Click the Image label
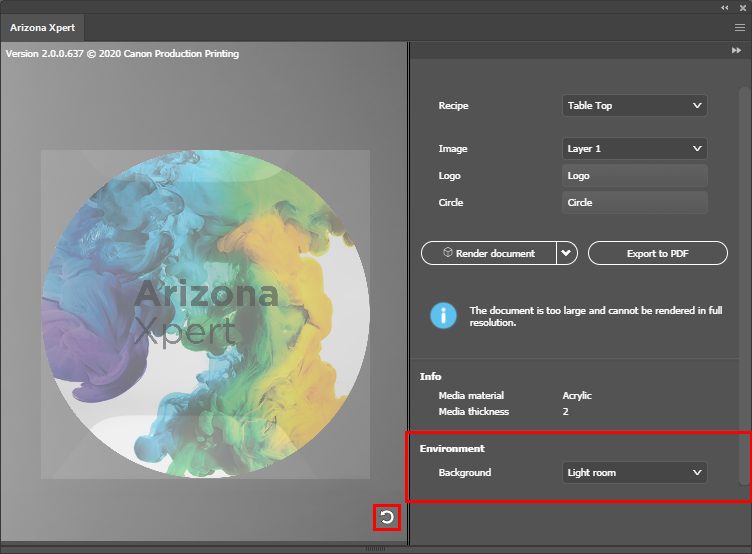This screenshot has width=752, height=554. pyautogui.click(x=453, y=149)
